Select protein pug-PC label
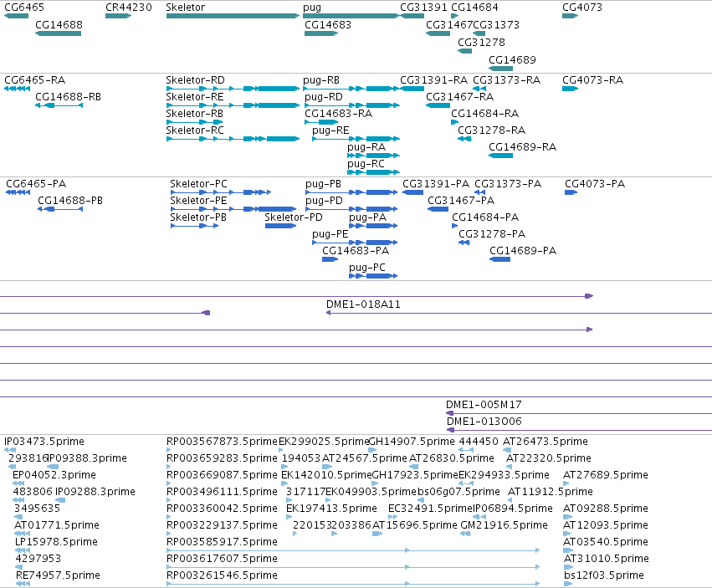 pos(367,268)
